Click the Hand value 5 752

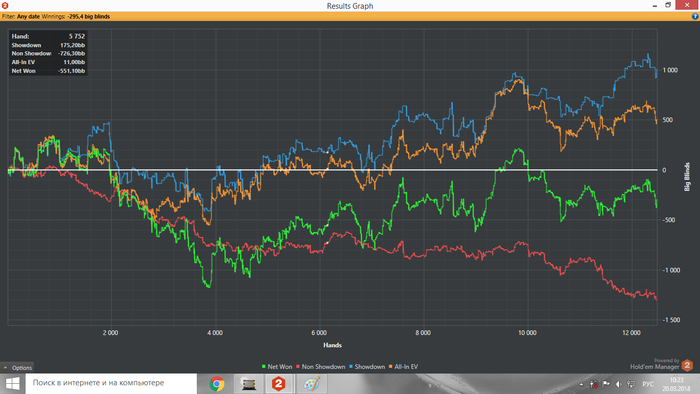point(77,36)
